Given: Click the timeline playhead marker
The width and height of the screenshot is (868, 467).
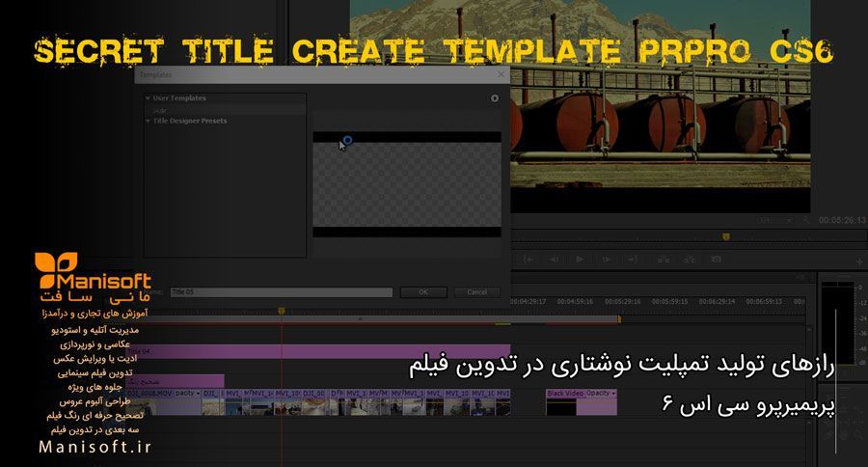Looking at the screenshot, I should pyautogui.click(x=282, y=311).
